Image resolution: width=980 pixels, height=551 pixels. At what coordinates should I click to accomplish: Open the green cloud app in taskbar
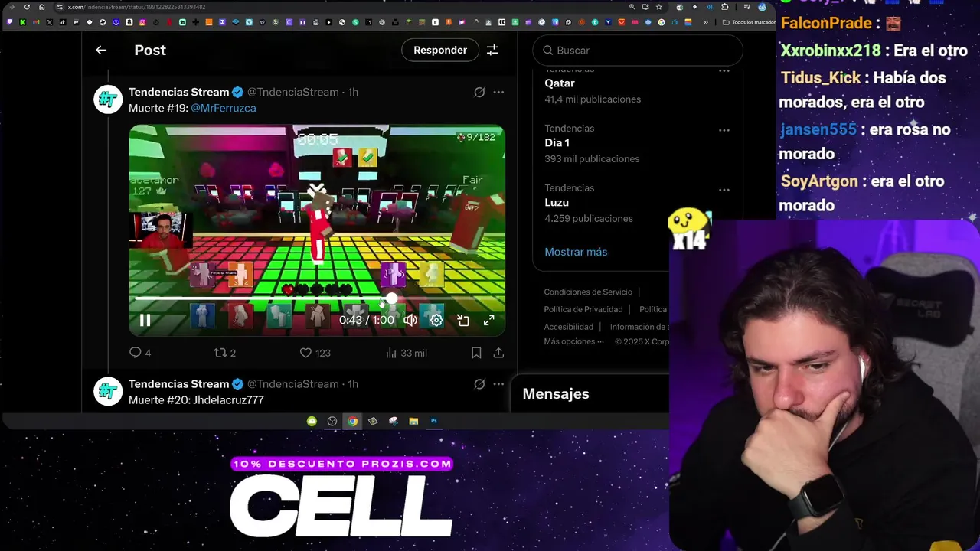pyautogui.click(x=312, y=421)
